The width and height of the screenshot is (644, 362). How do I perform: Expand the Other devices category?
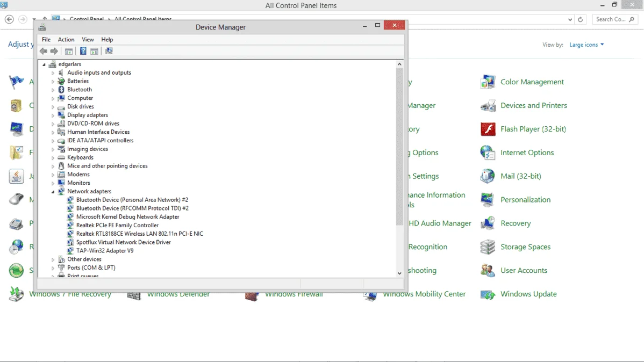[x=53, y=259]
